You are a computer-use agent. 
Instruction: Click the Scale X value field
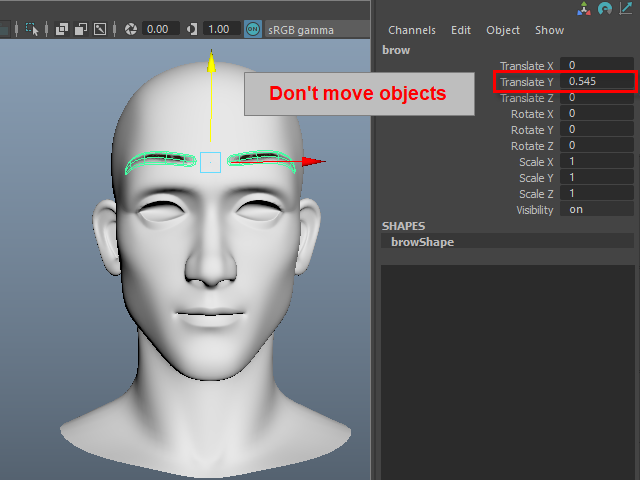(x=597, y=161)
